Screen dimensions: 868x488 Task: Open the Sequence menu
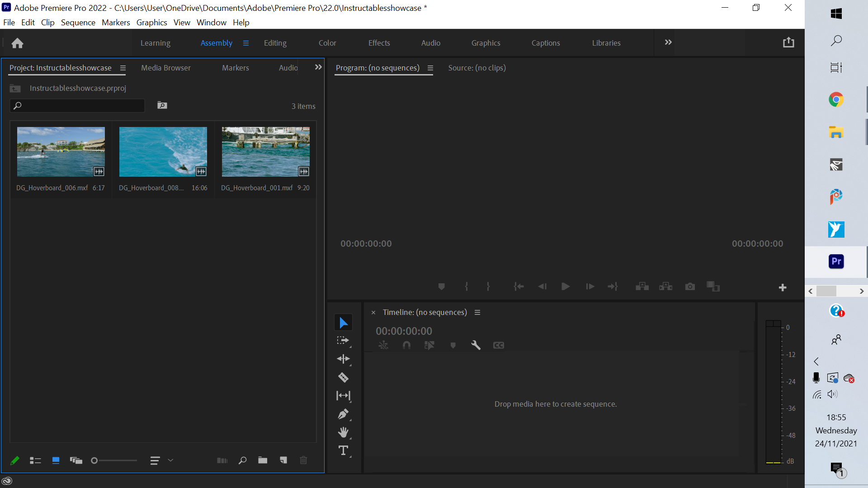[78, 23]
